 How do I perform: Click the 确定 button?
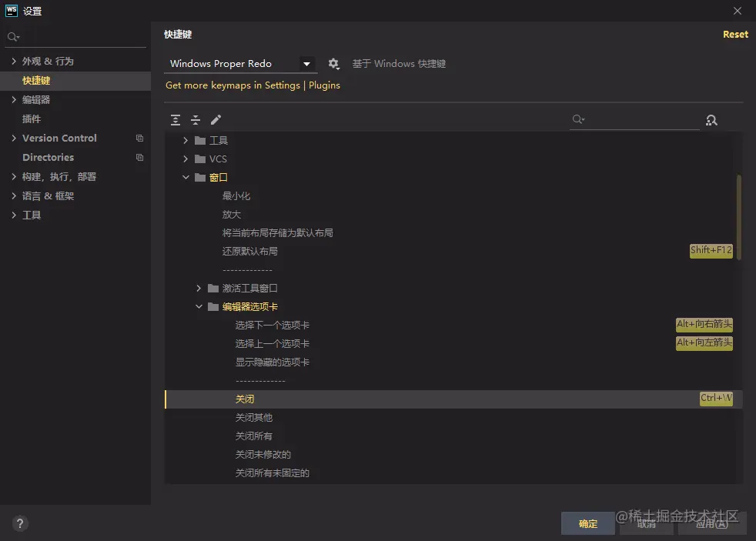(587, 523)
